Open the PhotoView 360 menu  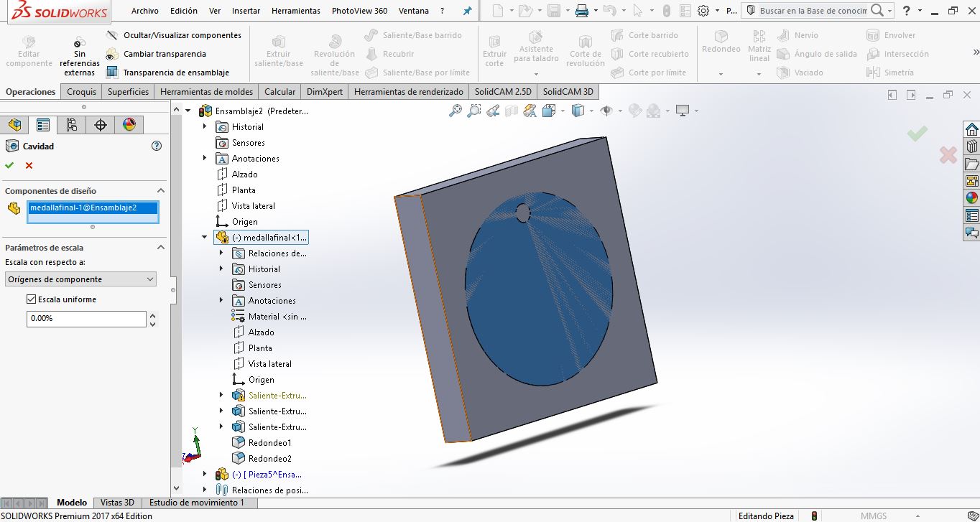pos(360,11)
